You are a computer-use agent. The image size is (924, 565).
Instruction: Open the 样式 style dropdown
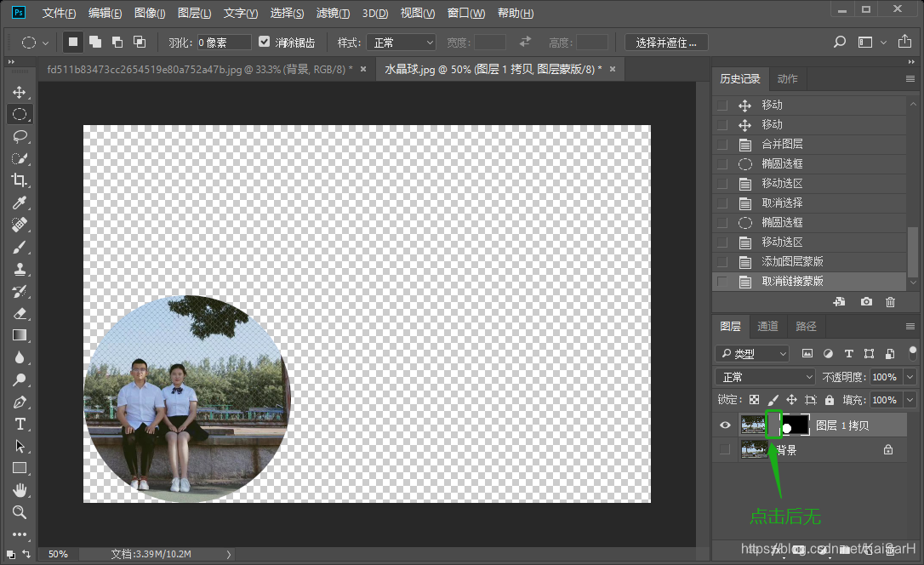pos(401,43)
